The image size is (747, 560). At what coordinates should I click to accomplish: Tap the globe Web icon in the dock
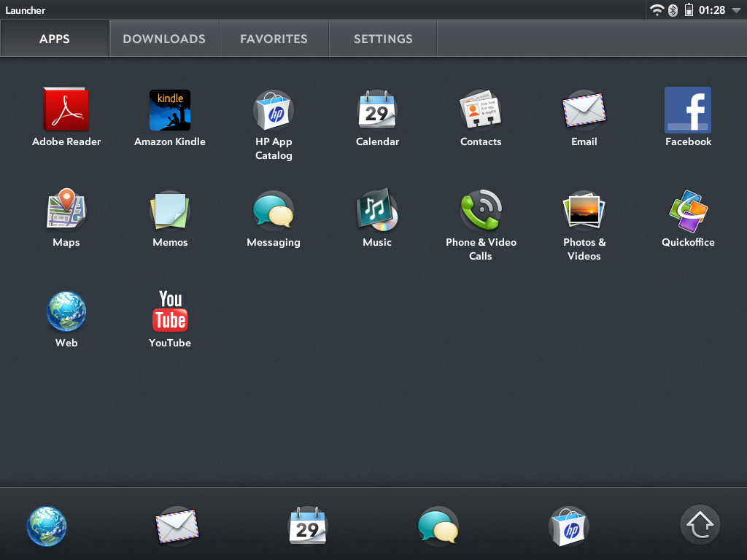click(47, 526)
